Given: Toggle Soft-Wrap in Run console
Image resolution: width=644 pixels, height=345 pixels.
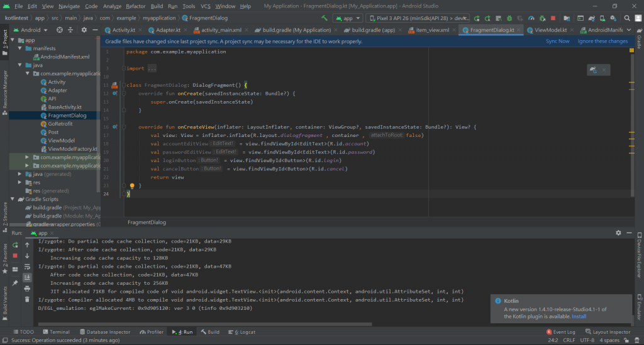Looking at the screenshot, I should pos(27,266).
